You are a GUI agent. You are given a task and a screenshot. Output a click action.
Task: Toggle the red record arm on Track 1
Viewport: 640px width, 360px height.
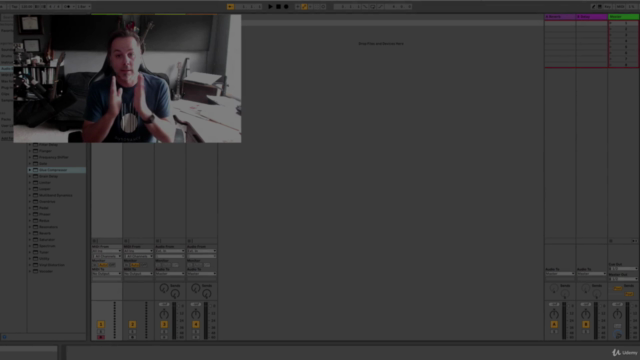pyautogui.click(x=101, y=337)
